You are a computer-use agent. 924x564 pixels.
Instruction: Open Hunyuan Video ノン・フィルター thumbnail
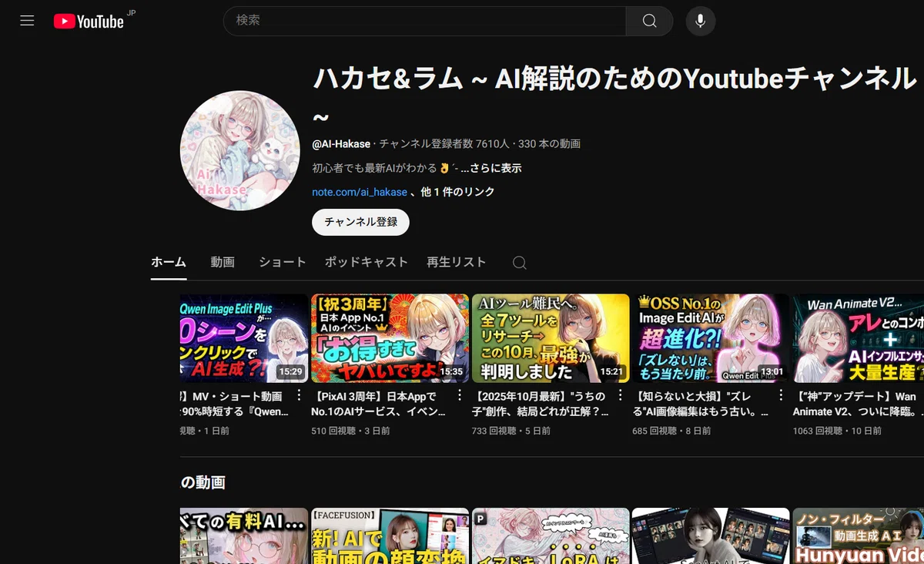pyautogui.click(x=858, y=535)
